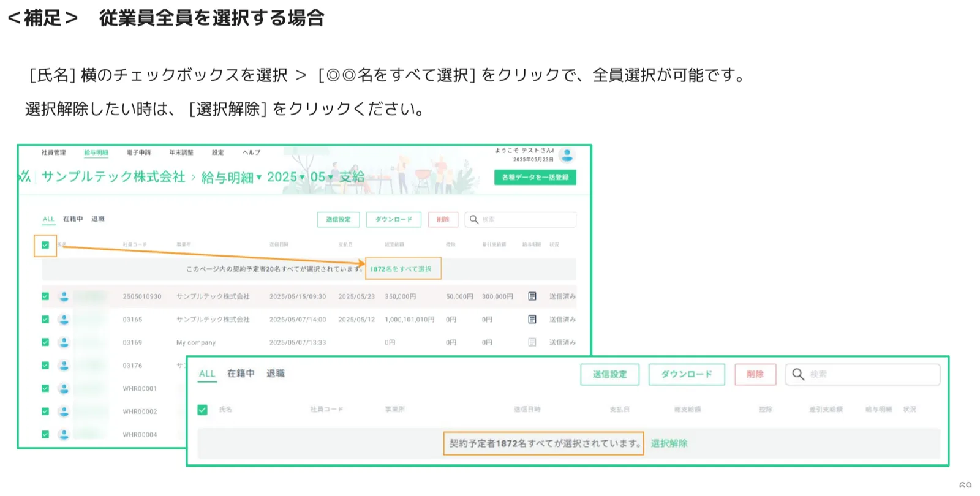
Task: Click the app logo left of サンプルテック株式会社
Action: [x=24, y=177]
